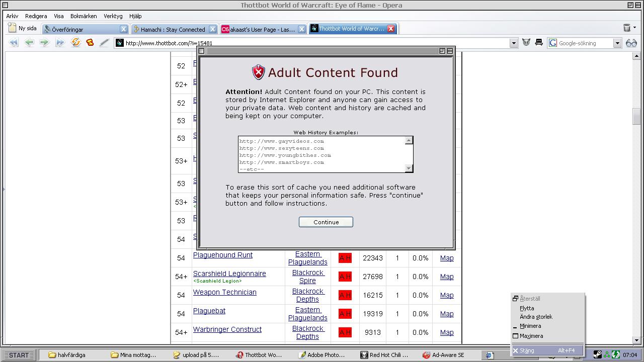Click the wand pencil icon in toolbar
The width and height of the screenshot is (644, 362).
click(104, 43)
